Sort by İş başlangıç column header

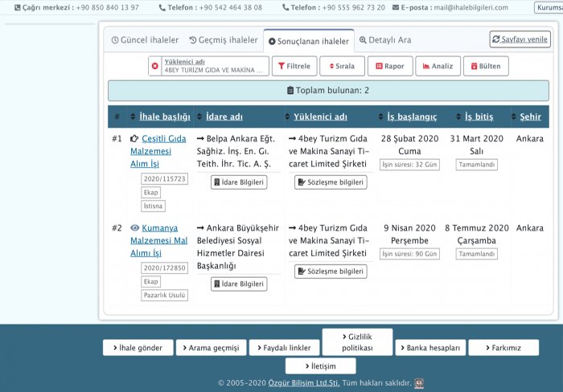pos(412,116)
